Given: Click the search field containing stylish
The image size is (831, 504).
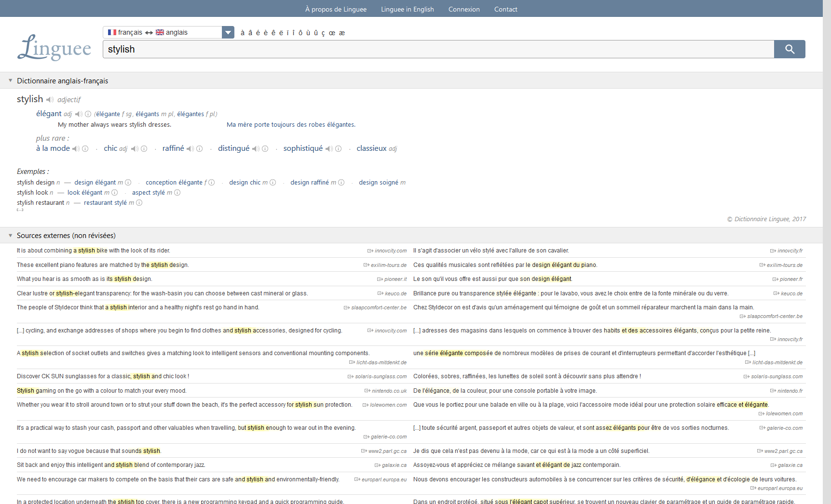Looking at the screenshot, I should pos(438,49).
